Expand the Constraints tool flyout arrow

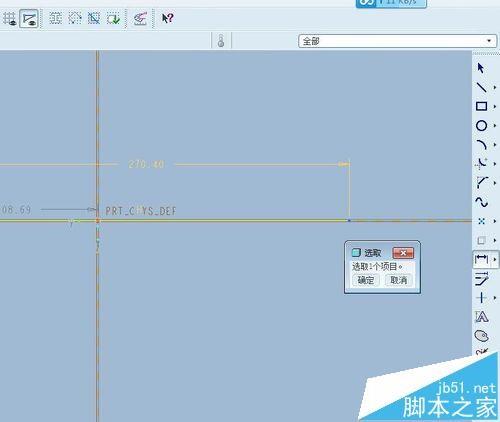pos(495,298)
